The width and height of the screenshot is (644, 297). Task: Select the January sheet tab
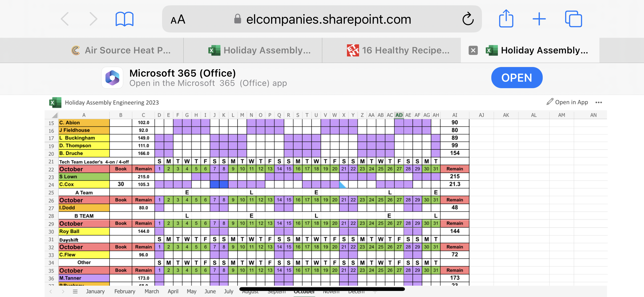[95, 291]
